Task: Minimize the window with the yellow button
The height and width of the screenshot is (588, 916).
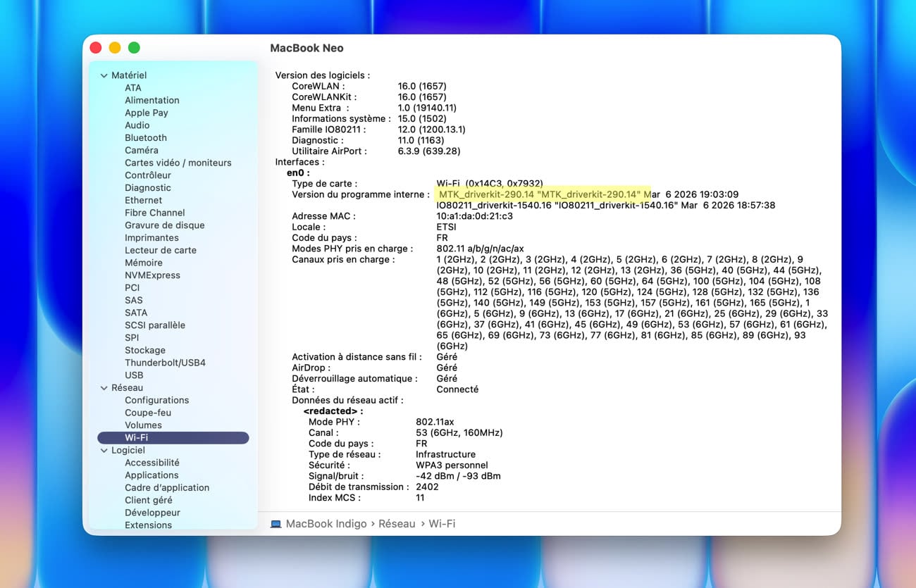Action: 115,48
